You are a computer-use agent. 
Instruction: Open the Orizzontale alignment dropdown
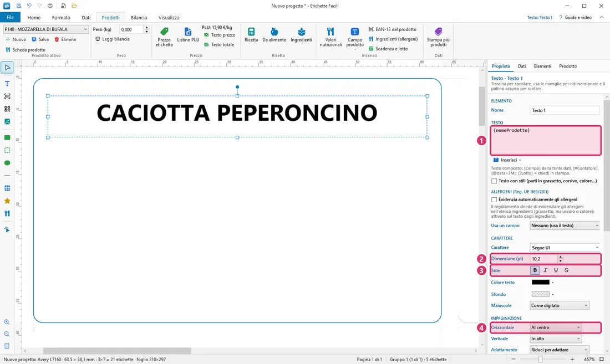(556, 327)
